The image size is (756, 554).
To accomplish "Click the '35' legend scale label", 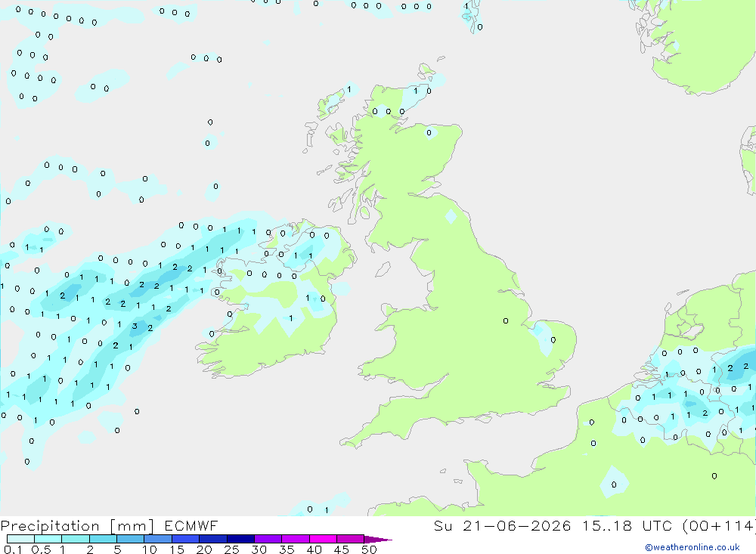I will [x=287, y=549].
